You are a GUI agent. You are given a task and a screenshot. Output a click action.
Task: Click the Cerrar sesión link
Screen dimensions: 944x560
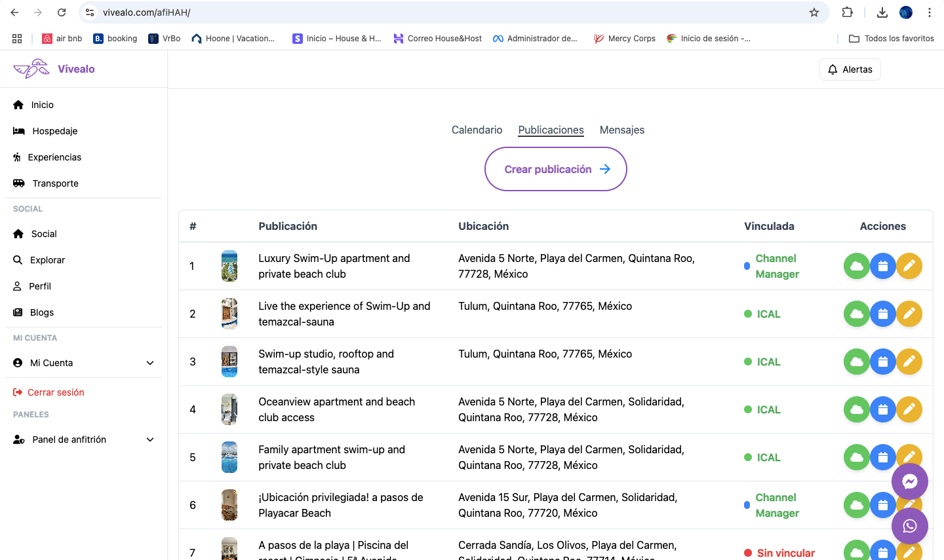pos(56,392)
